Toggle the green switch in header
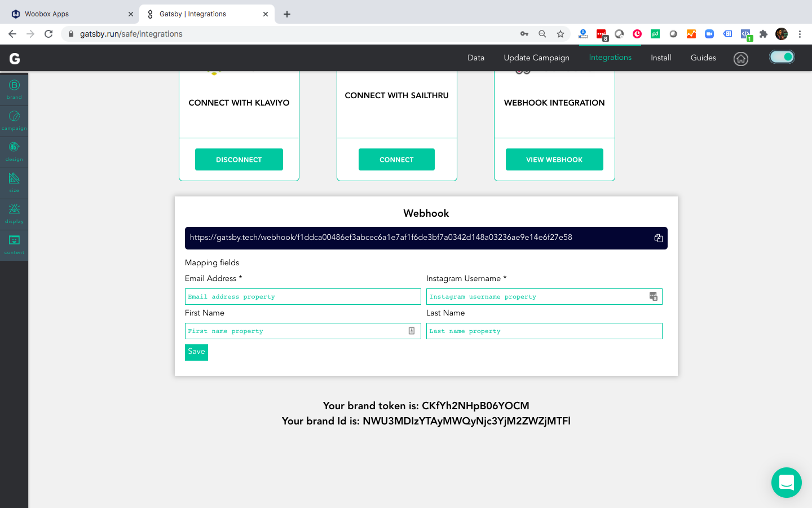This screenshot has width=812, height=508. point(782,57)
